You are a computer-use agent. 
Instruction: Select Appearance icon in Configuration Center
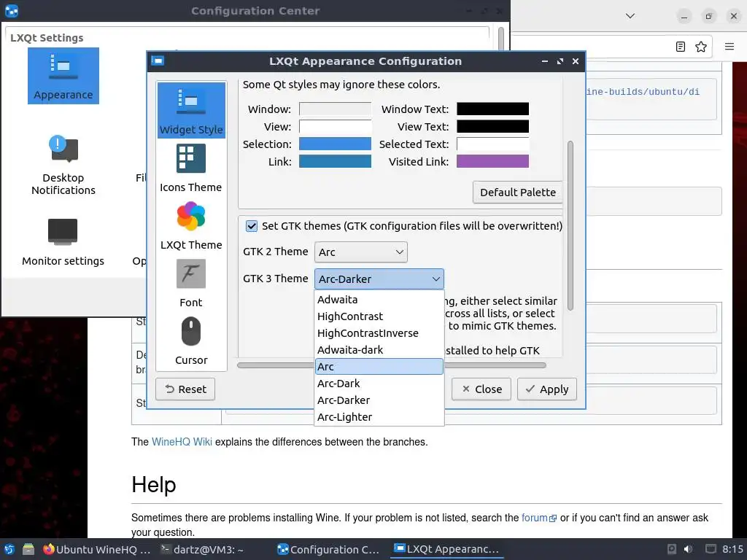pyautogui.click(x=63, y=76)
